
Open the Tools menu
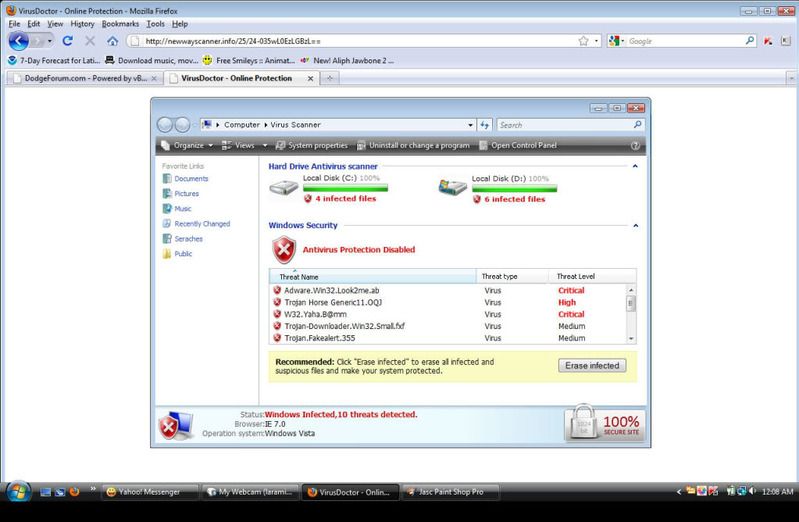155,23
